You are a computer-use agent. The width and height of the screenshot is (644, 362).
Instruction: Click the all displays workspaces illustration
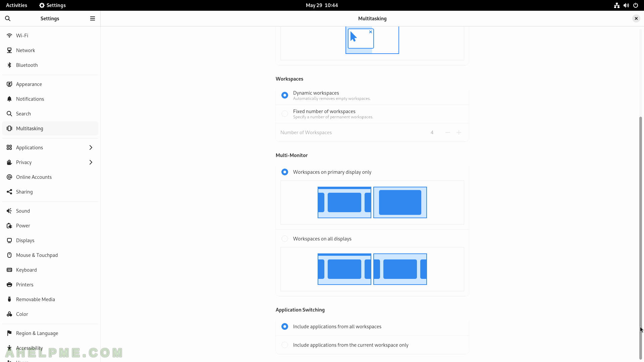click(372, 269)
